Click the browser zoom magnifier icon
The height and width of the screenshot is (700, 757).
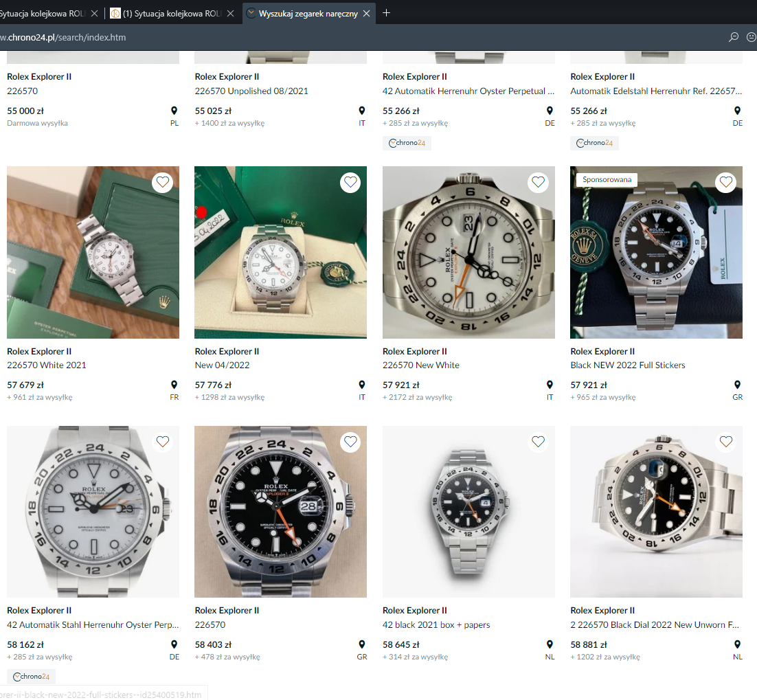pos(734,37)
